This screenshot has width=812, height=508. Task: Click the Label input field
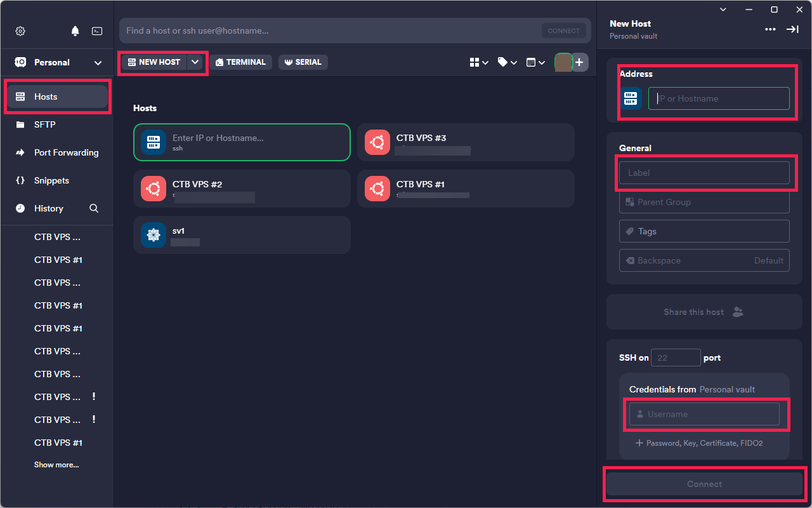(704, 173)
